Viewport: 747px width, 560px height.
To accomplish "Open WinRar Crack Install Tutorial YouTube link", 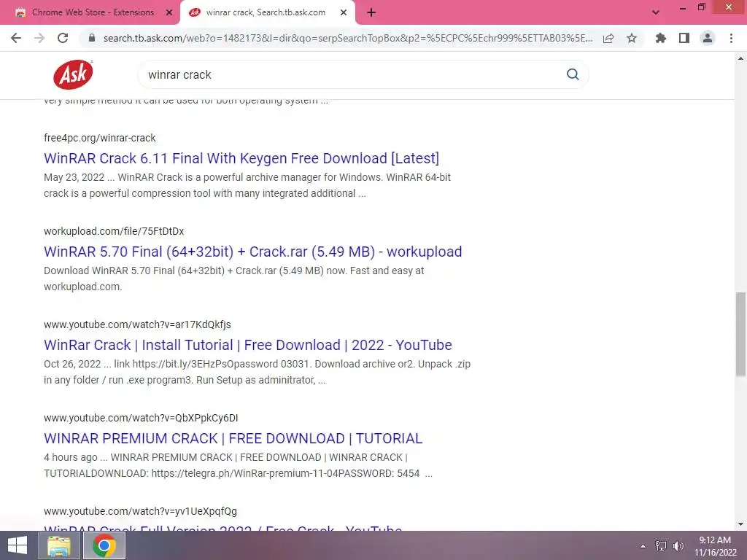I will point(248,345).
